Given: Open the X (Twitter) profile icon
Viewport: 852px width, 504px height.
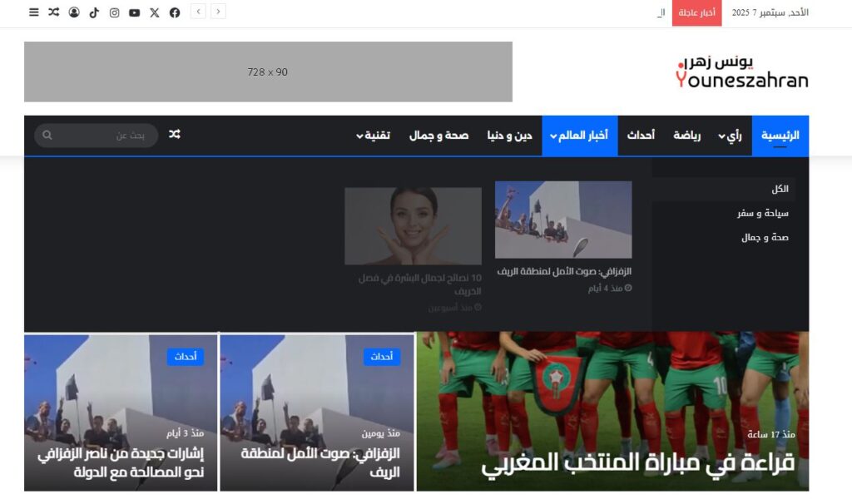Looking at the screenshot, I should (x=154, y=12).
